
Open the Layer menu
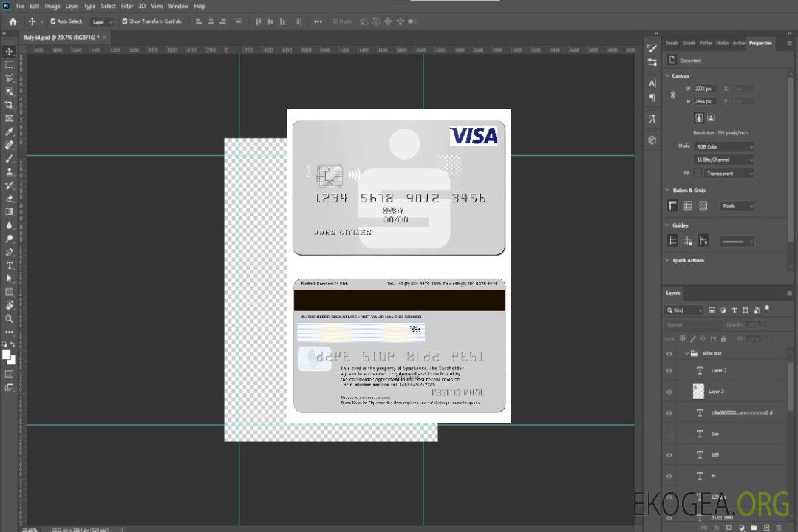coord(72,6)
